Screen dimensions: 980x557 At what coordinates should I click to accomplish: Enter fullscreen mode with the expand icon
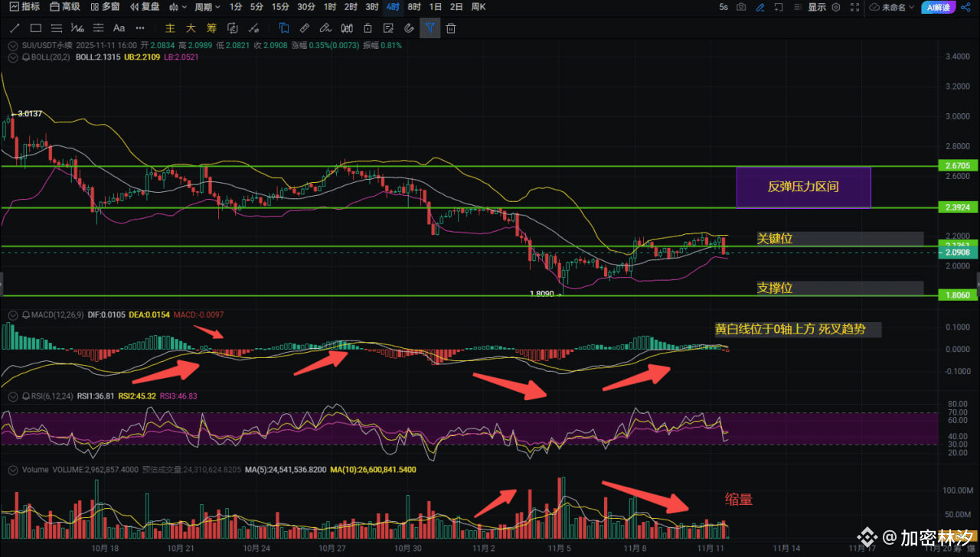tap(855, 7)
